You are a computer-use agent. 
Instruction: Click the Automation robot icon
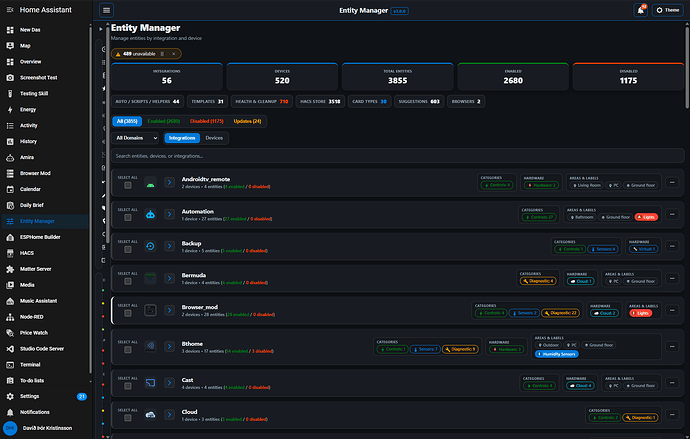click(x=150, y=214)
